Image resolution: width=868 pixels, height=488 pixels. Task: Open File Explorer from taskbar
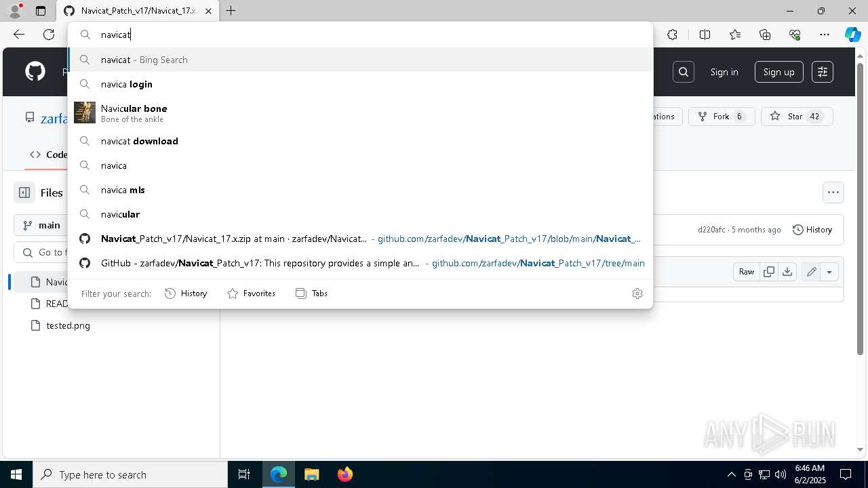pyautogui.click(x=311, y=474)
